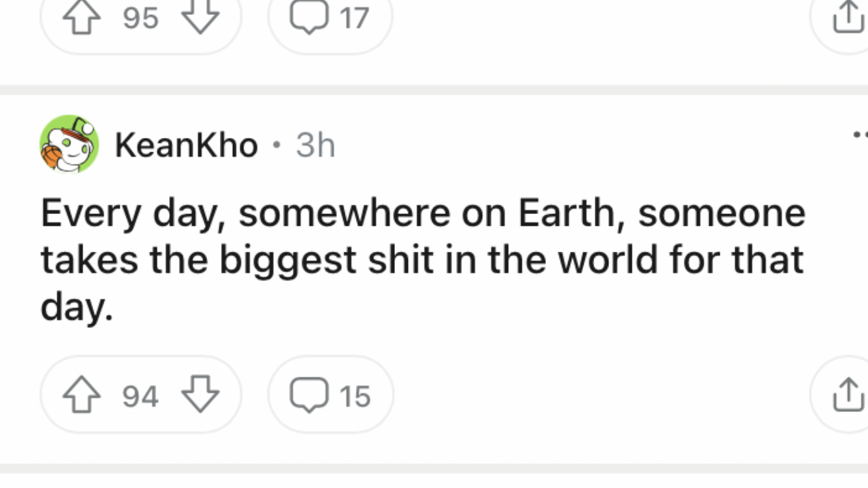Viewport: 868px width, 488px height.
Task: Tap share icon on the 95-point post
Action: point(848,18)
